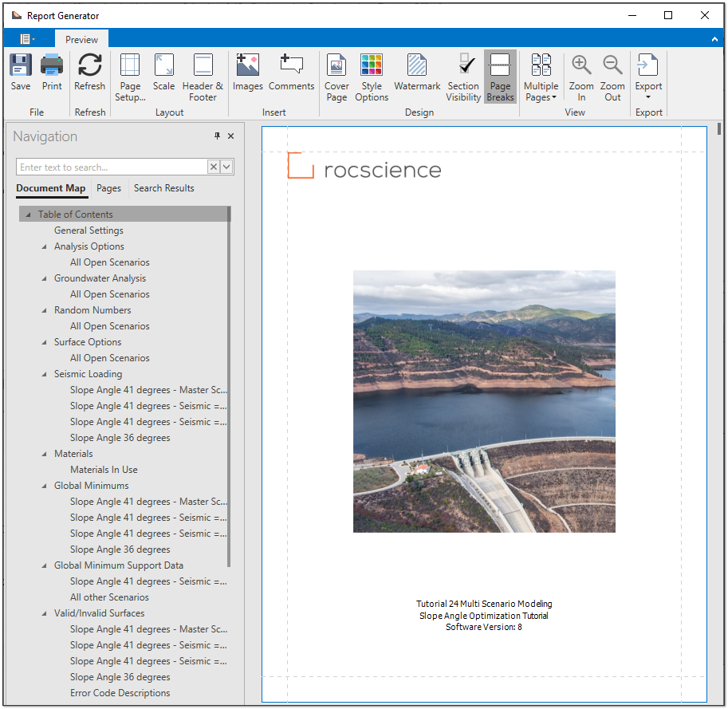
Task: Refresh the report preview
Action: [x=89, y=72]
